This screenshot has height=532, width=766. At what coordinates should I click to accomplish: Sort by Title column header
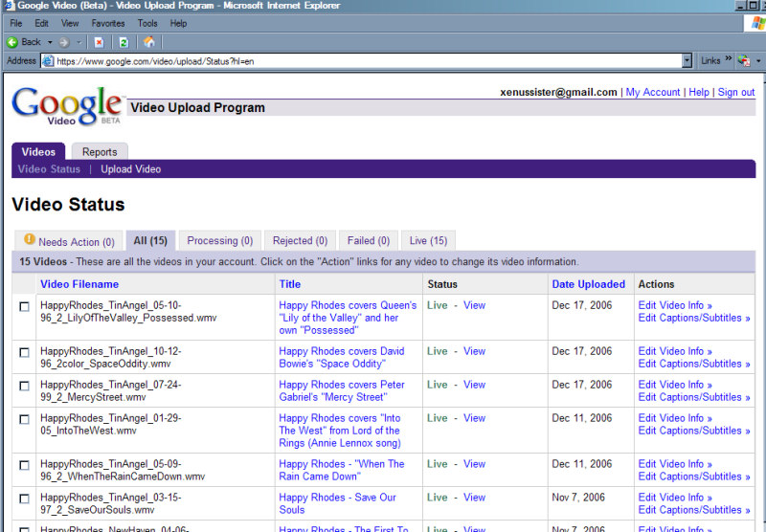(290, 284)
